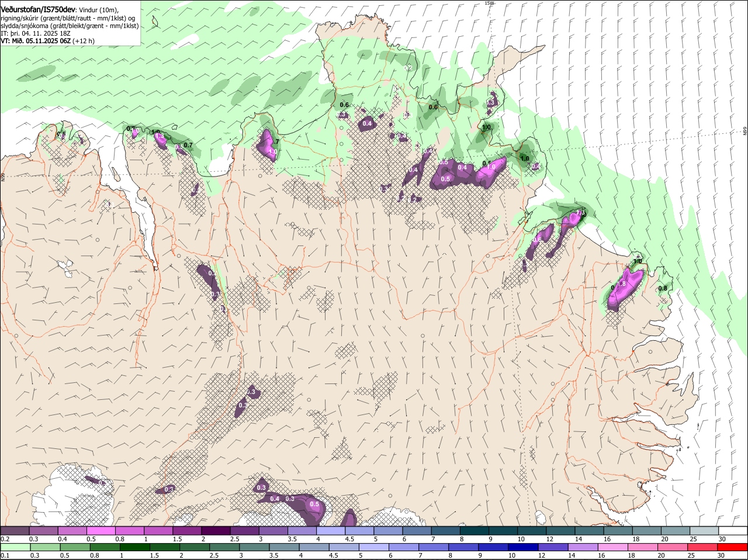Click the '(+12 h)' forecast offset text

click(x=84, y=41)
